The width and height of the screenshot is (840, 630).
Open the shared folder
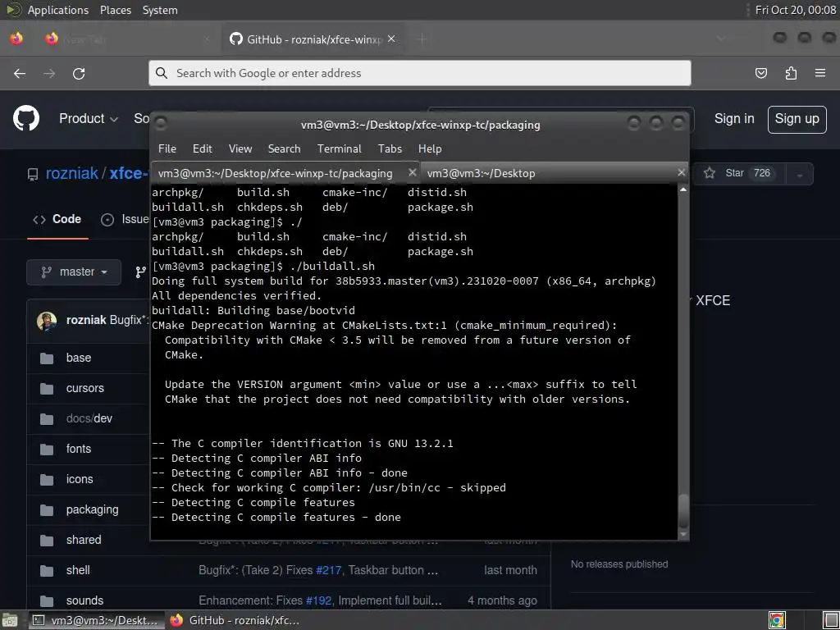pos(84,540)
